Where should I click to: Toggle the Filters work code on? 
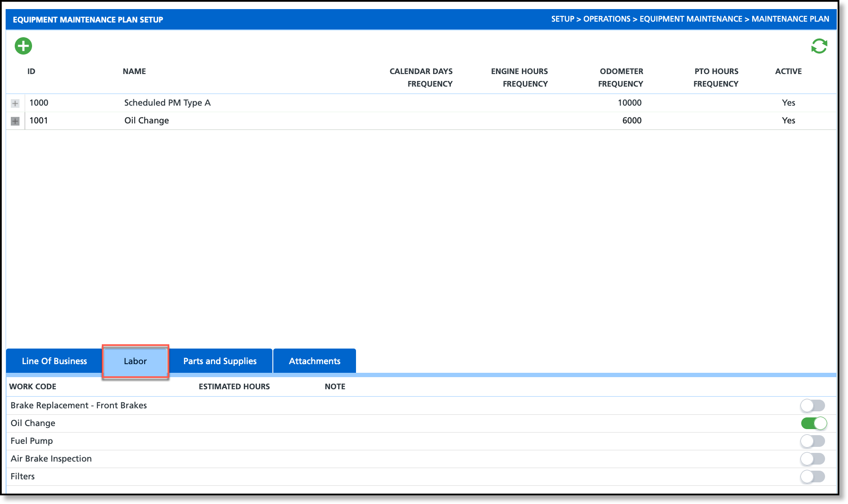(x=812, y=477)
